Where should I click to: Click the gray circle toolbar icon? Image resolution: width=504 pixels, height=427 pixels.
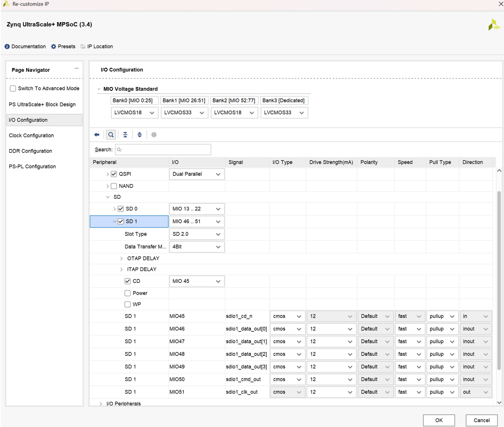click(154, 135)
